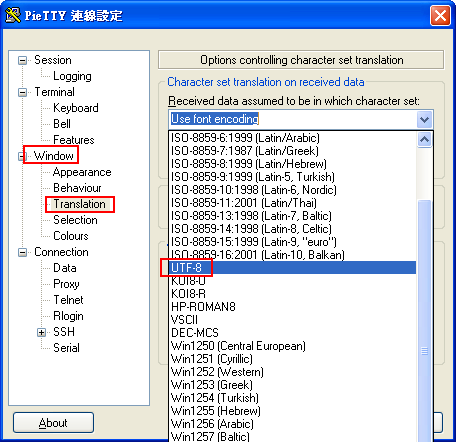This screenshot has height=442, width=456.
Task: Select Logging in the category tree
Action: 72,76
